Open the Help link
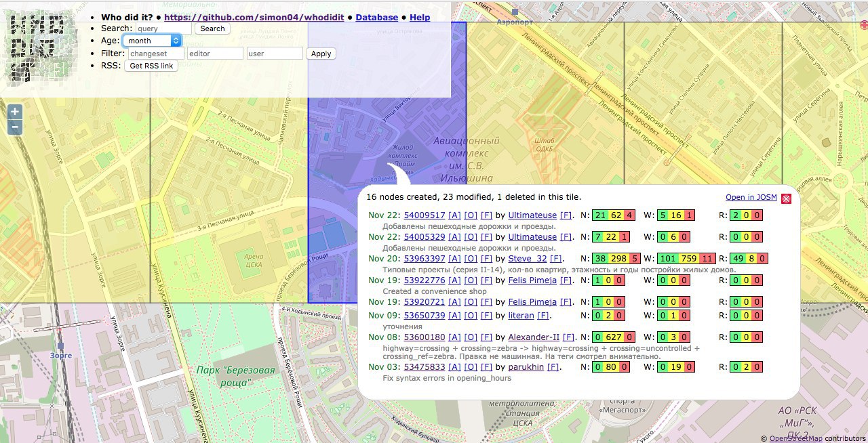Screen dimensions: 868x443 (420, 17)
